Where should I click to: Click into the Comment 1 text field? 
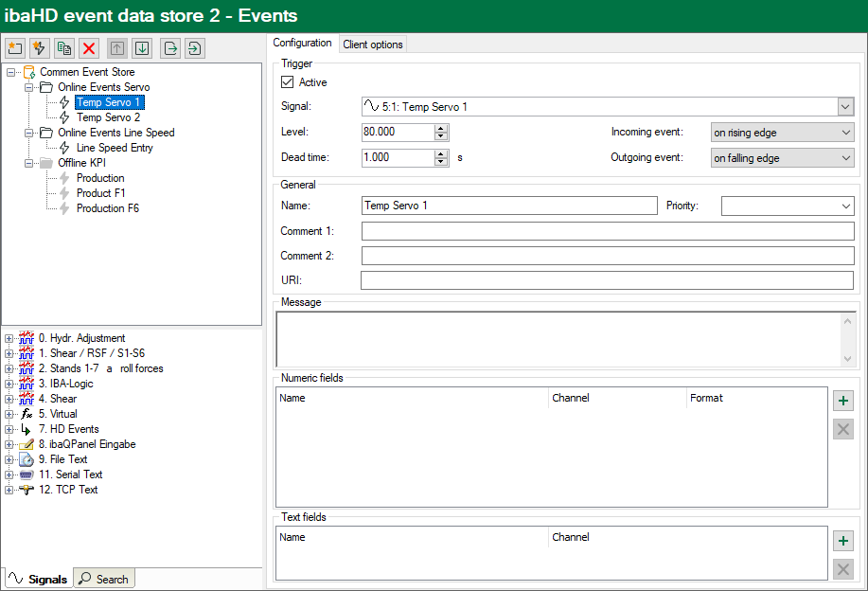tap(607, 231)
